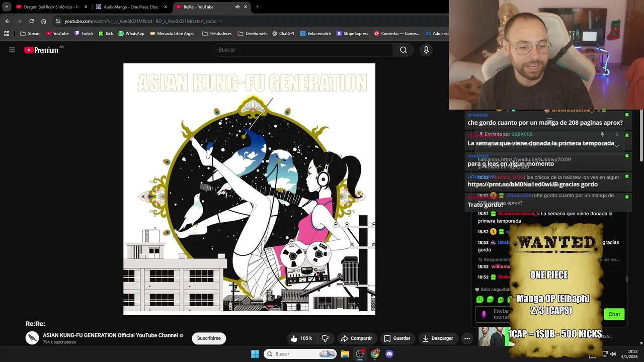Open the Kick bookmark
This screenshot has height=362, width=644.
pyautogui.click(x=106, y=34)
